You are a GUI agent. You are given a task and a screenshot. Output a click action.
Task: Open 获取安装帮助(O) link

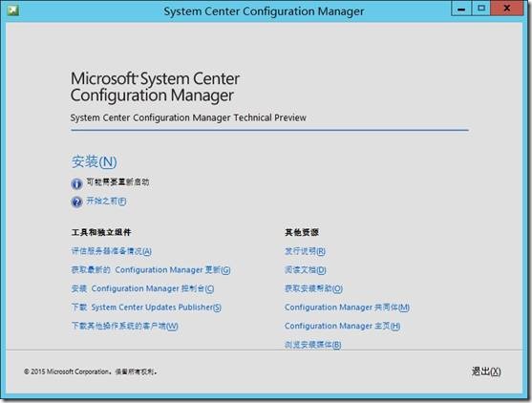[314, 288]
